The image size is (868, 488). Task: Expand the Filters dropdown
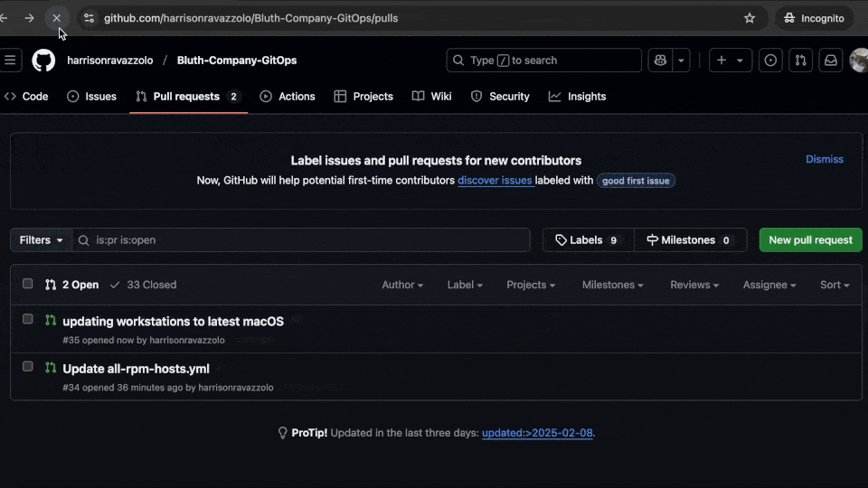[x=42, y=240]
